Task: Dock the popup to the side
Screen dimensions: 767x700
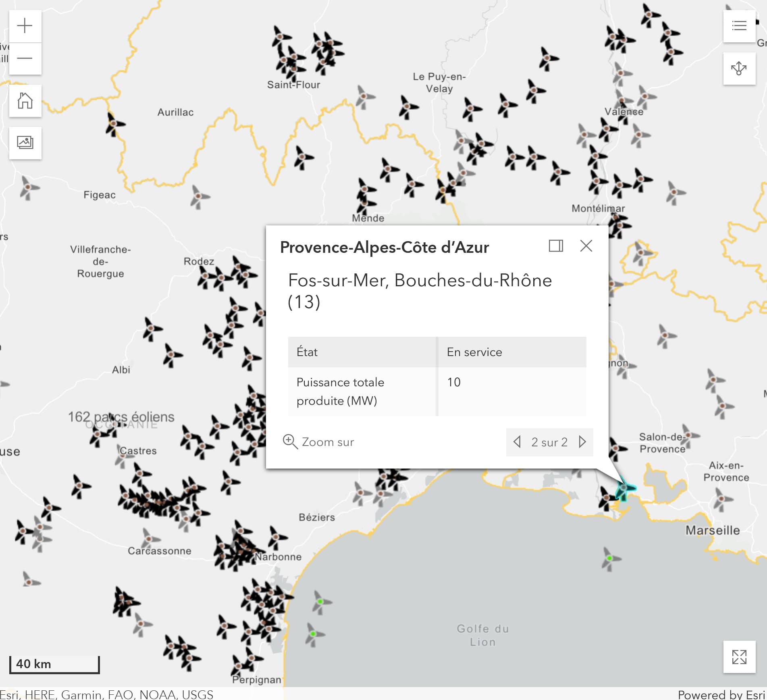Action: point(556,246)
